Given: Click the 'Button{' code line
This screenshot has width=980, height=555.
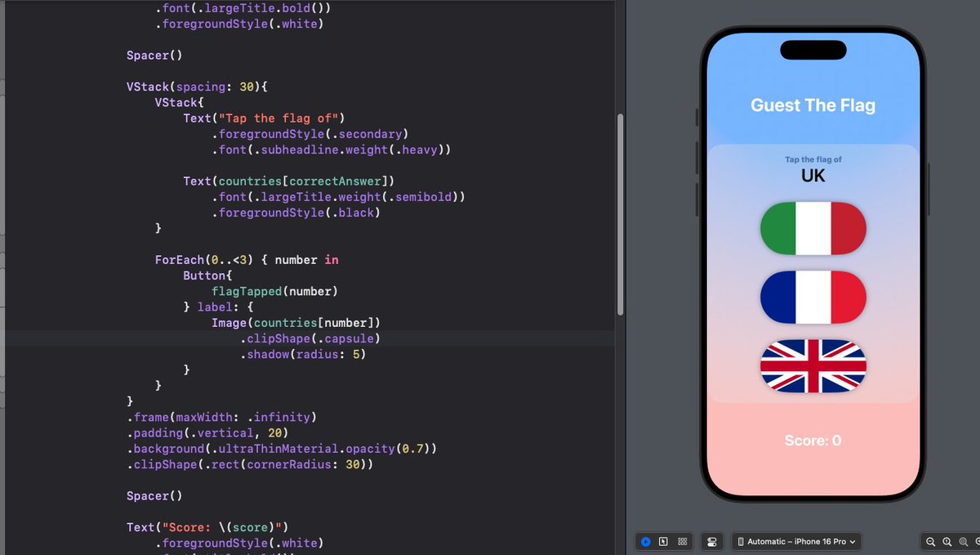Looking at the screenshot, I should [x=207, y=275].
